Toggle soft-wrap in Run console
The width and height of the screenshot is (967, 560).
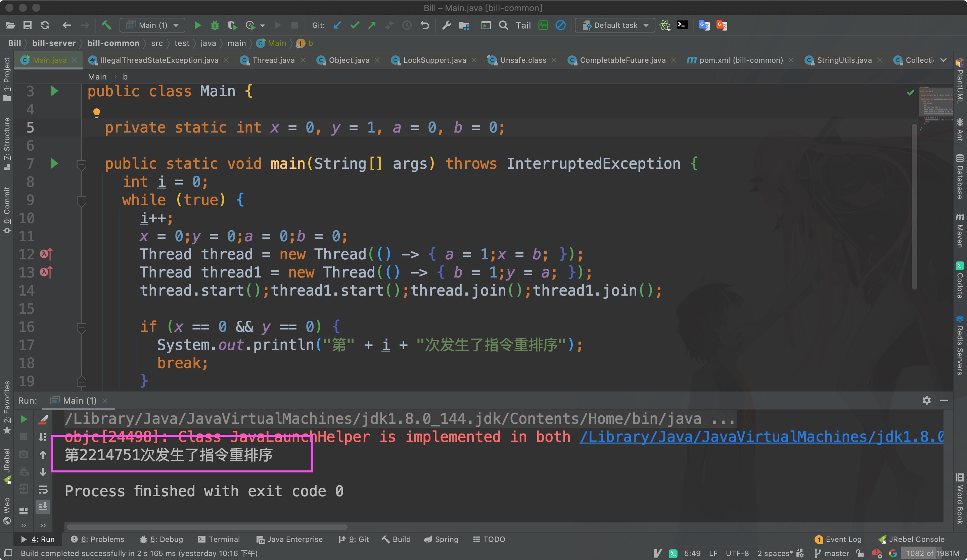(x=43, y=490)
